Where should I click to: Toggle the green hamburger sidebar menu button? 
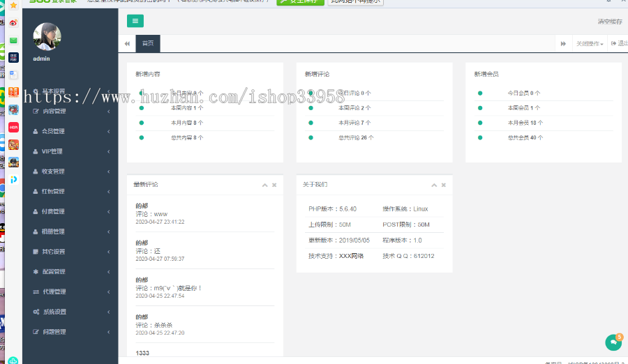(x=135, y=21)
